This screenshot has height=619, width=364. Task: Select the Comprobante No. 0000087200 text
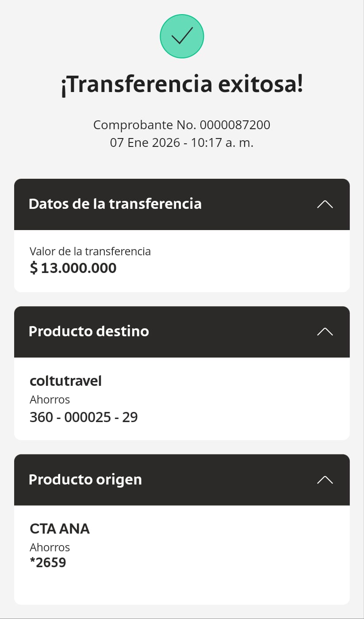[x=182, y=125]
